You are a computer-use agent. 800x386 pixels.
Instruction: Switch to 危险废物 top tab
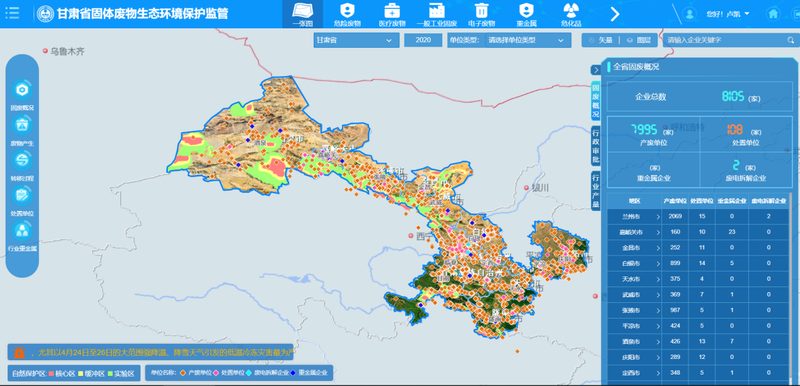[347, 14]
